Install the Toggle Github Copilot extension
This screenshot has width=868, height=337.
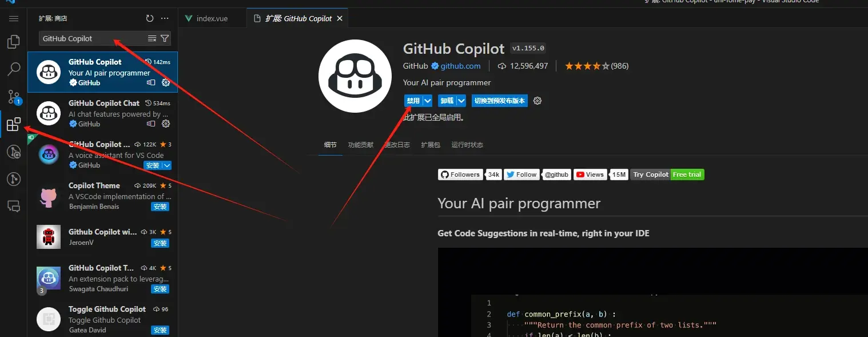[160, 330]
